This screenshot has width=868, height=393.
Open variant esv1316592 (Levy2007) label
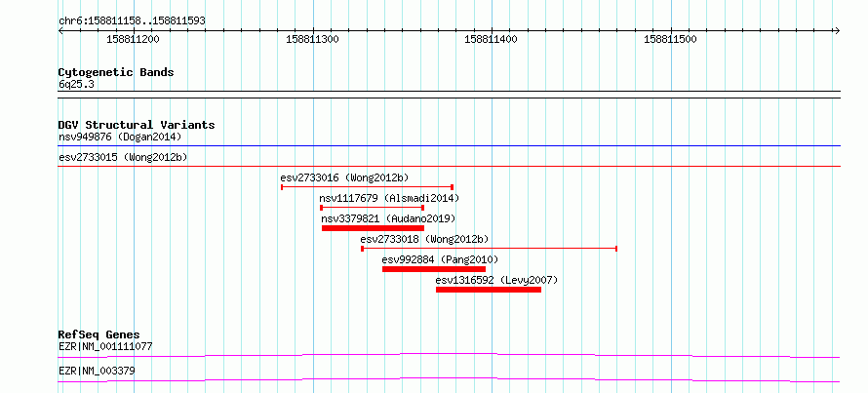[496, 280]
